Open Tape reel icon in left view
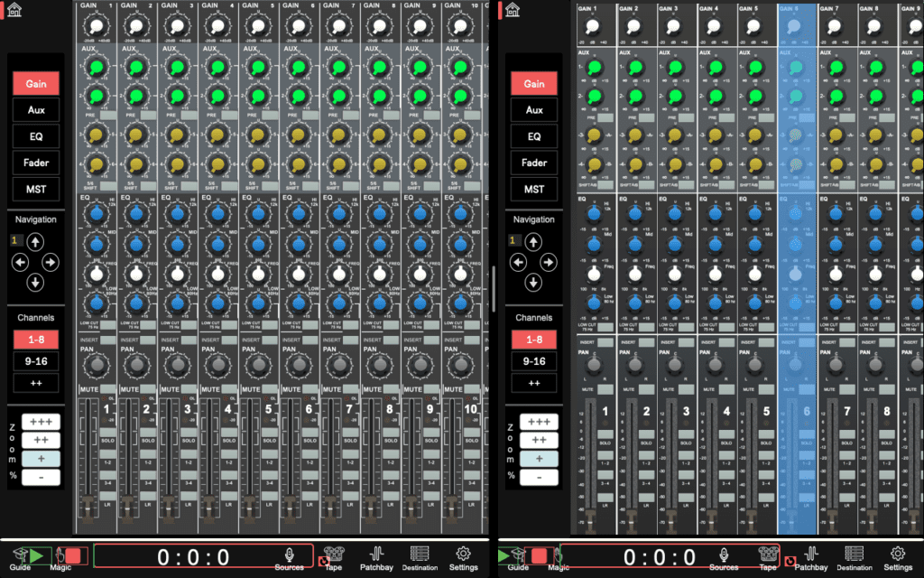The width and height of the screenshot is (924, 578). (334, 554)
